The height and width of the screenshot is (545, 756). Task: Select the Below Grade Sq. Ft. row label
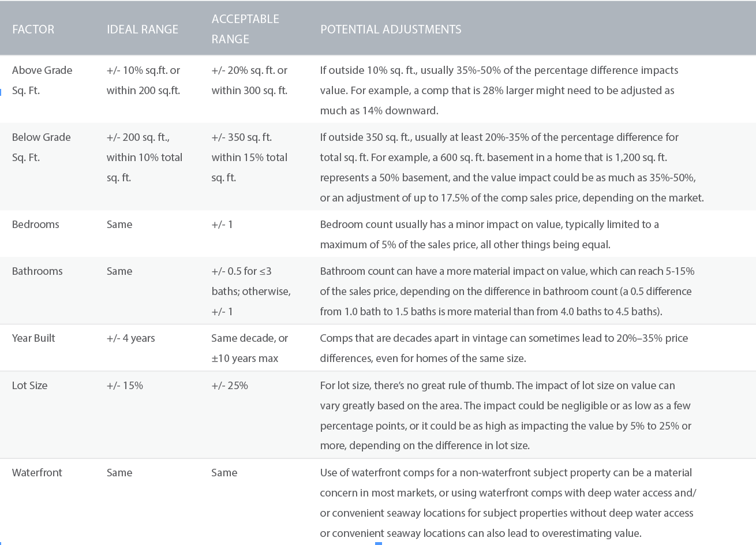42,147
